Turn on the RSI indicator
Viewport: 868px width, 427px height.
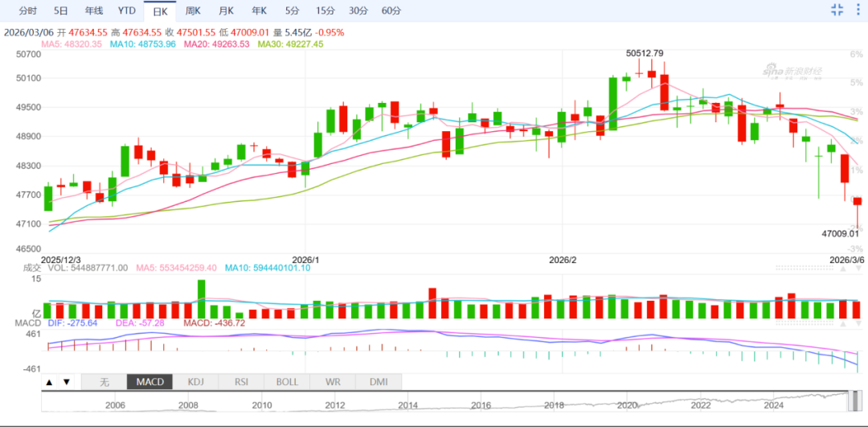coord(241,382)
